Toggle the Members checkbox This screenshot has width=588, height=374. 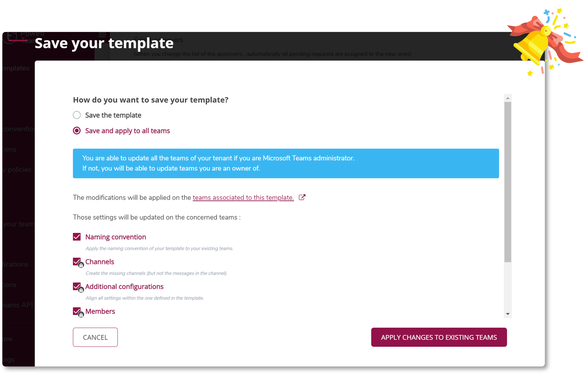(77, 311)
